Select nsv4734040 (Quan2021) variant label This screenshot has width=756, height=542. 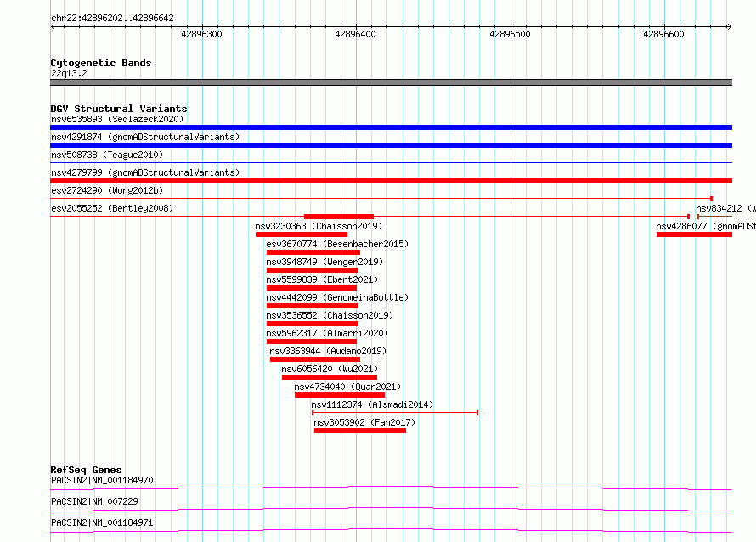[x=347, y=387]
